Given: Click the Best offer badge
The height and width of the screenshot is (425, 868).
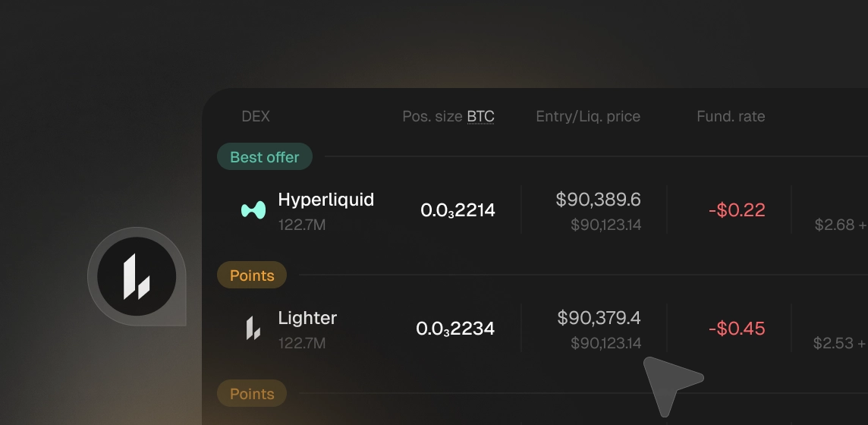Looking at the screenshot, I should coord(265,157).
